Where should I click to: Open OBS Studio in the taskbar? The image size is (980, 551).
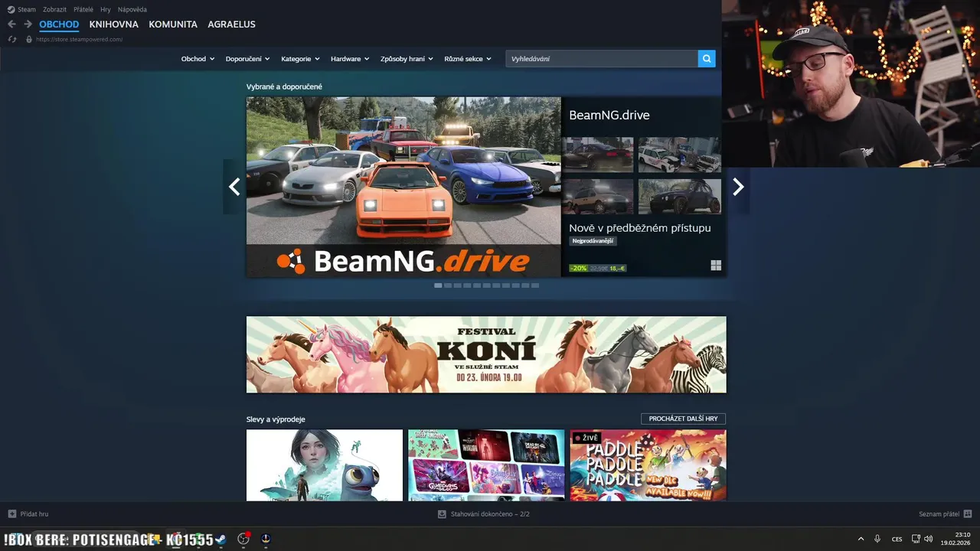click(243, 539)
